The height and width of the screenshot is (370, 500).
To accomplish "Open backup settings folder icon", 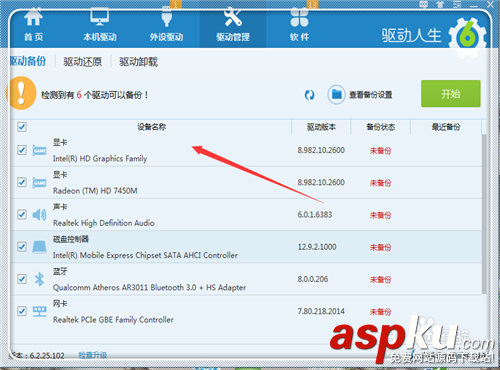I will coord(336,95).
